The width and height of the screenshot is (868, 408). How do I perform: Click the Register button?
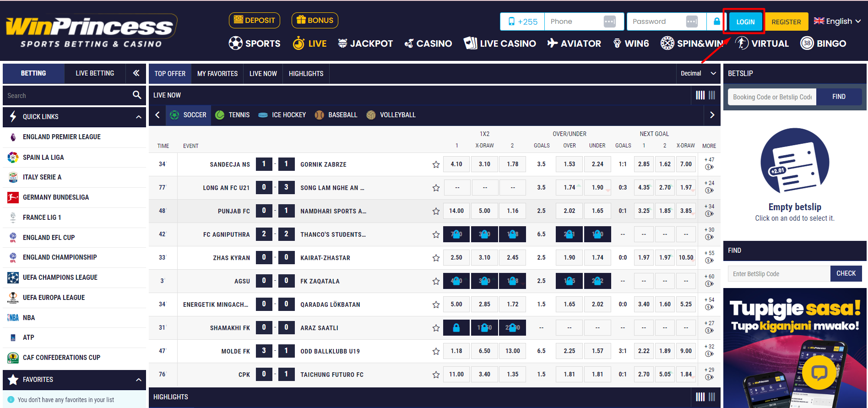coord(786,22)
